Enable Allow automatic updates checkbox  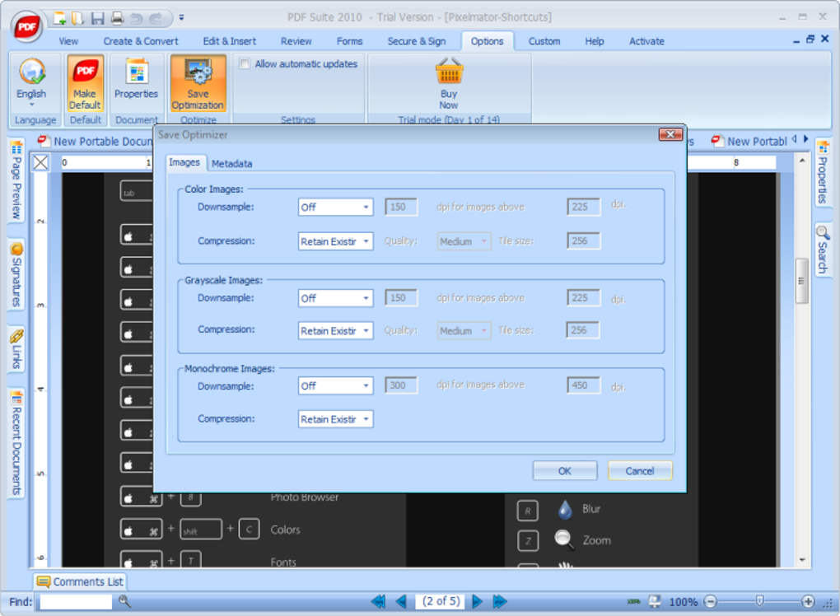(245, 63)
